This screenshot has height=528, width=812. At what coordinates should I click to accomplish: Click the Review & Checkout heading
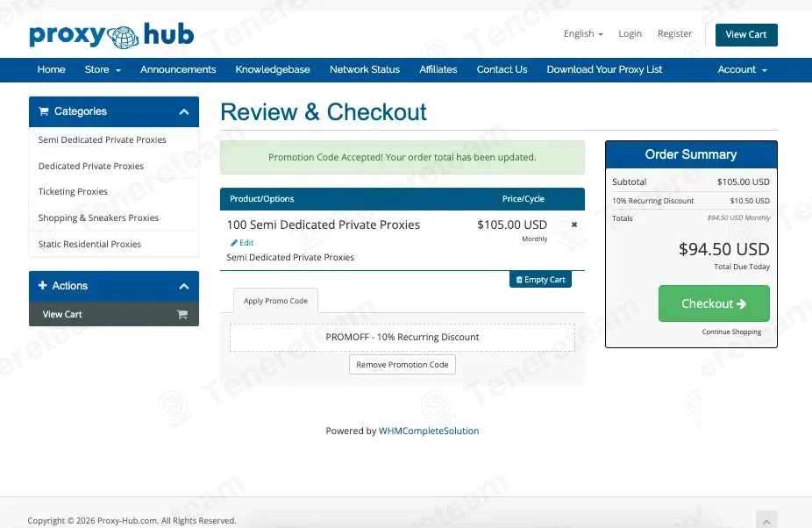coord(324,112)
